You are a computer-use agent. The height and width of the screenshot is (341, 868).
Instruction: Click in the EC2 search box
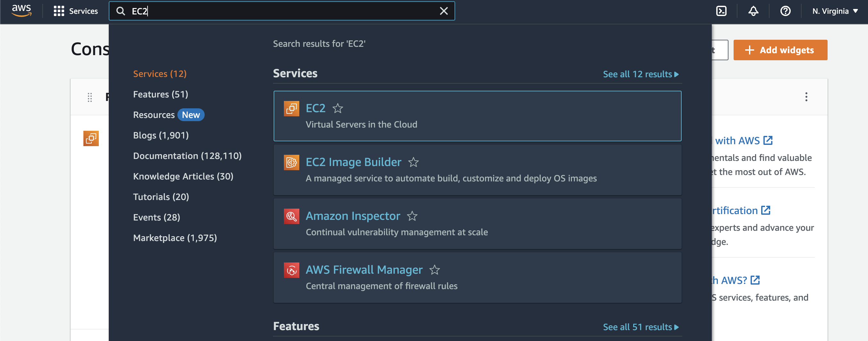click(x=282, y=11)
